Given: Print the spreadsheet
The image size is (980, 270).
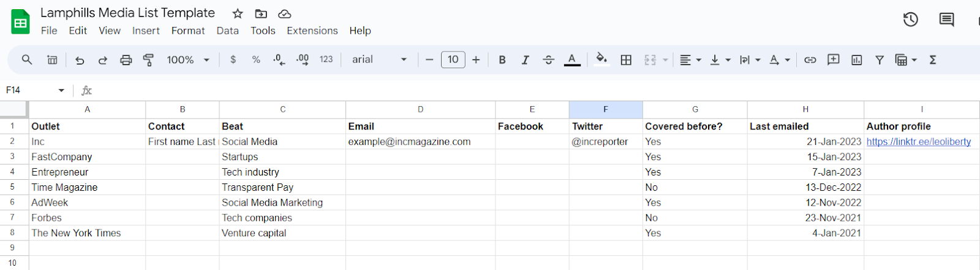Looking at the screenshot, I should tap(126, 60).
